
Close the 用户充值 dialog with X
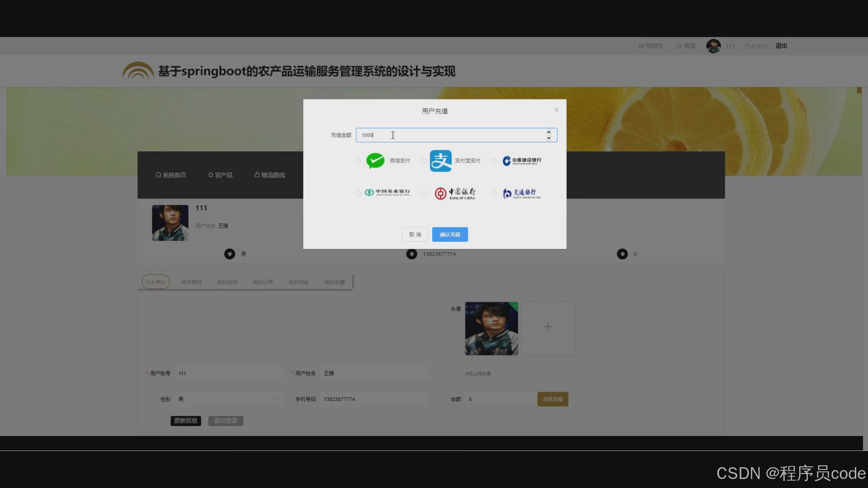[557, 110]
